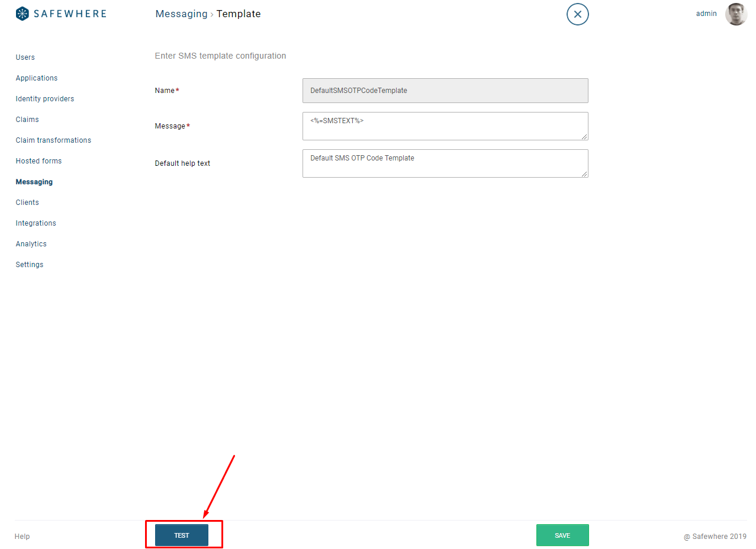Select the active Messaging section
Image resolution: width=756 pixels, height=549 pixels.
[34, 182]
